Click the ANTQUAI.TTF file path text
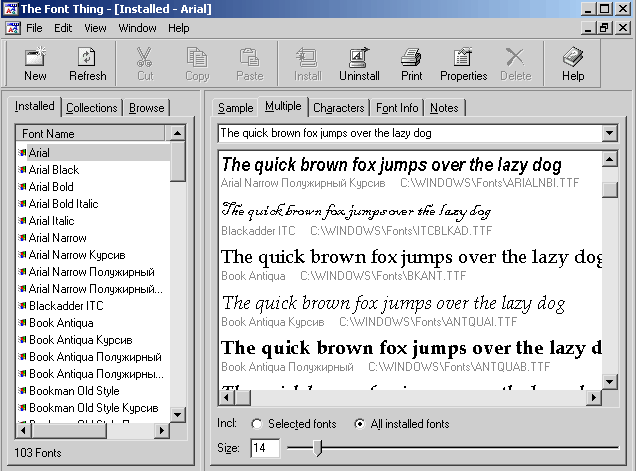The image size is (636, 471). [x=428, y=322]
